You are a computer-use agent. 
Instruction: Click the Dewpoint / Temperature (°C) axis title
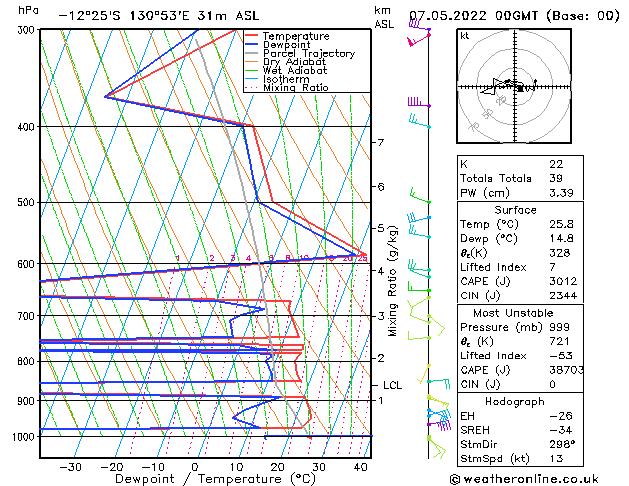click(x=215, y=479)
